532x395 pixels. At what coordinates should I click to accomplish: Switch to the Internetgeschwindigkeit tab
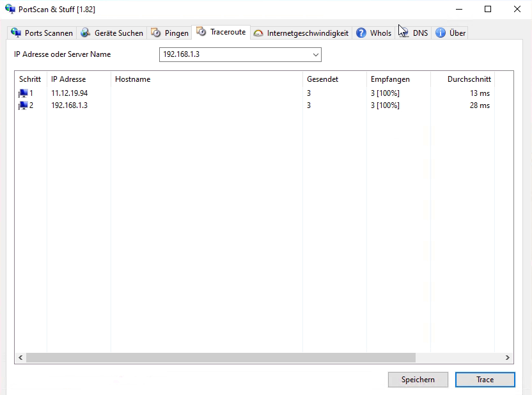[x=307, y=33]
